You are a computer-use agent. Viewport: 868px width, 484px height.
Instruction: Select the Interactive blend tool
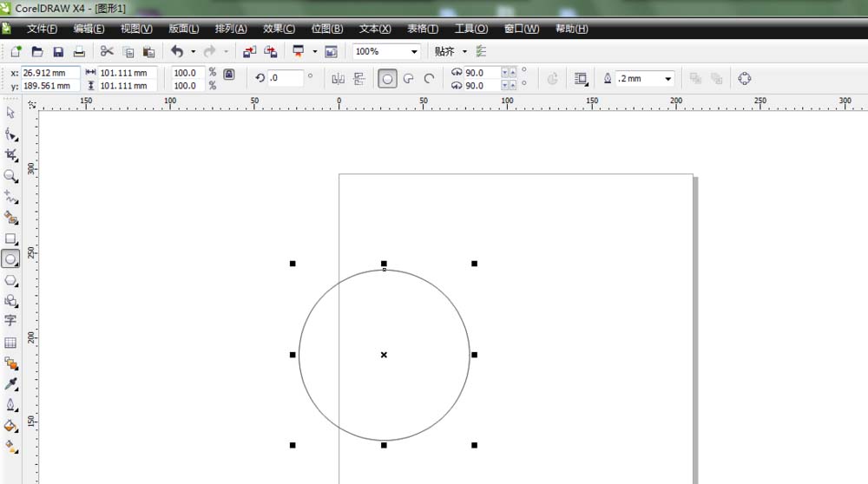(10, 363)
